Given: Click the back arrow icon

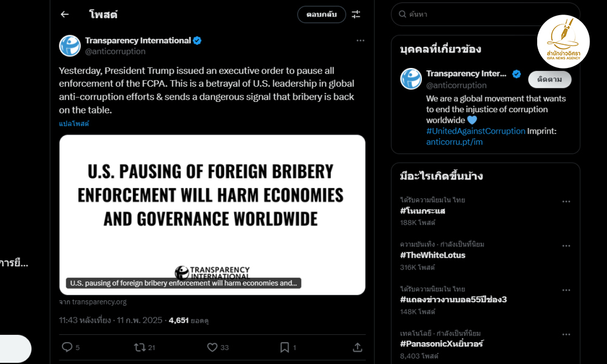Looking at the screenshot, I should [x=65, y=15].
